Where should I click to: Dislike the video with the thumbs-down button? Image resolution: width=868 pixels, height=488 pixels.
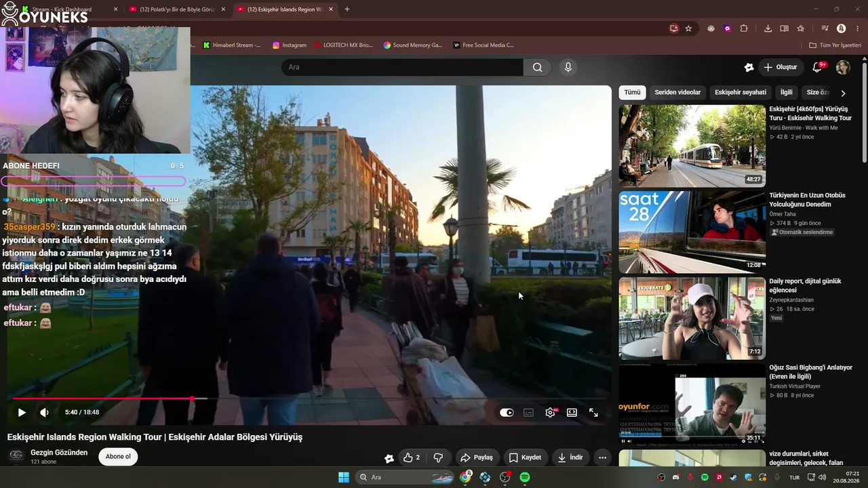438,457
